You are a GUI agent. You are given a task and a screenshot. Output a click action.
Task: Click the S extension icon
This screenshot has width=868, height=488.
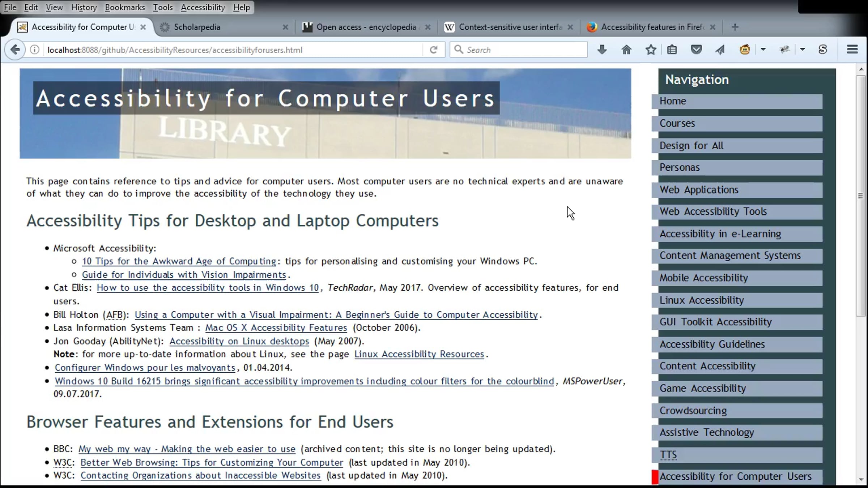[823, 50]
